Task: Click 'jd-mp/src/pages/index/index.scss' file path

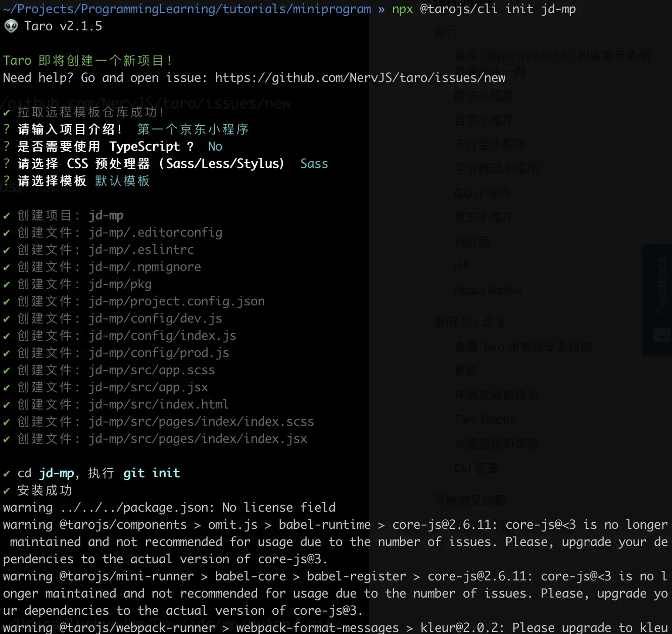Action: pyautogui.click(x=202, y=422)
